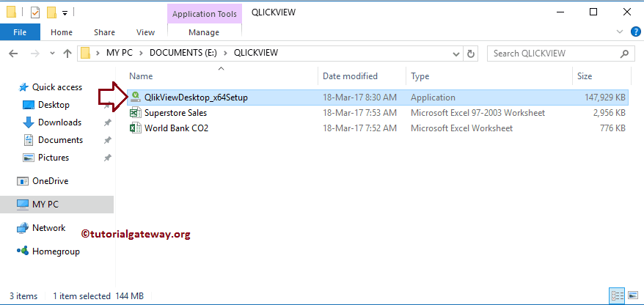Viewport: 644px width, 305px height.
Task: Click the QlikViewDesktop_x64Setup application icon
Action: [x=135, y=98]
